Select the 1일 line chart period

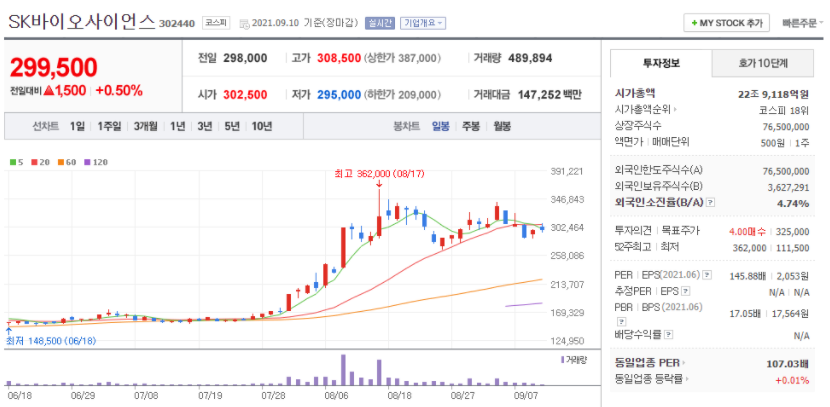click(77, 126)
